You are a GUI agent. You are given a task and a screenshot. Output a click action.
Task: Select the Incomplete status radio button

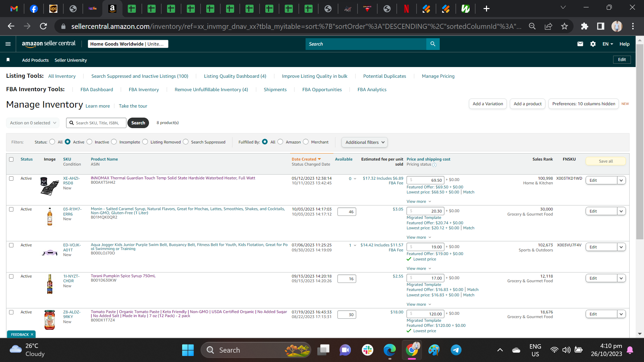point(114,142)
